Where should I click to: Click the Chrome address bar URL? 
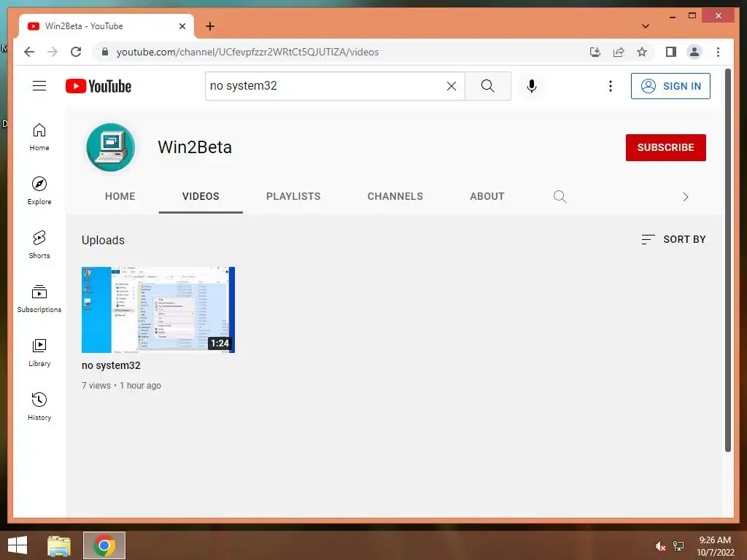[x=247, y=52]
